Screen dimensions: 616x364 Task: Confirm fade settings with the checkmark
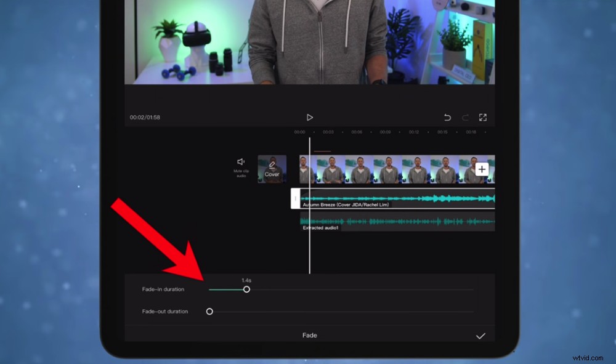pyautogui.click(x=481, y=336)
